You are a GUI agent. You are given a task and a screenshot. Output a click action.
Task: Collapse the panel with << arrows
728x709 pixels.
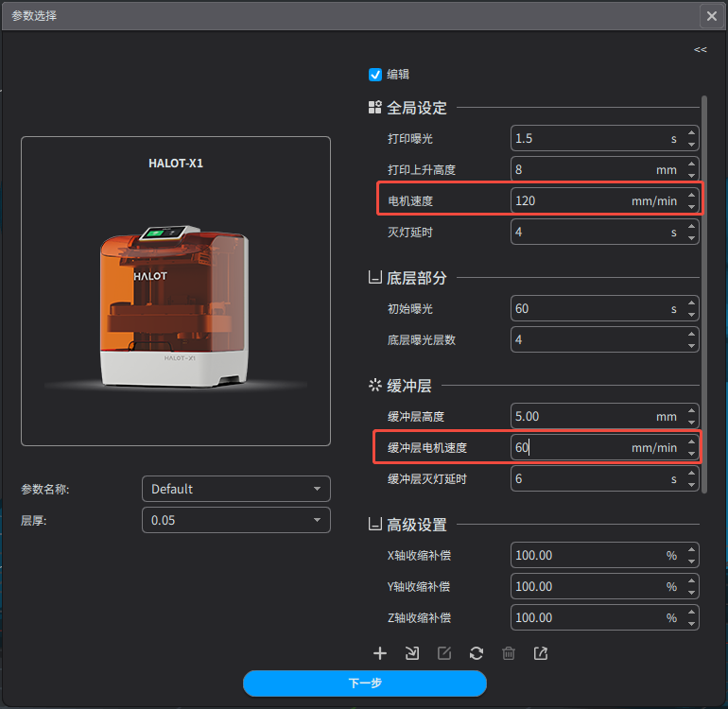(701, 50)
